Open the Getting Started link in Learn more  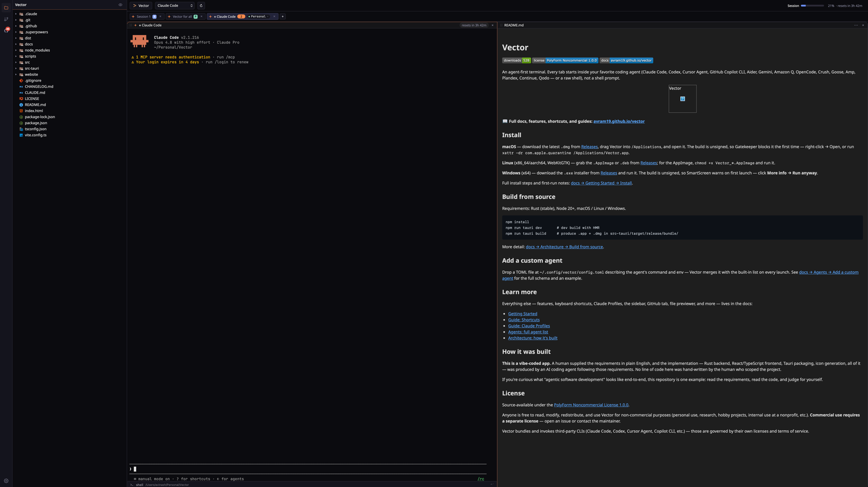pos(522,314)
